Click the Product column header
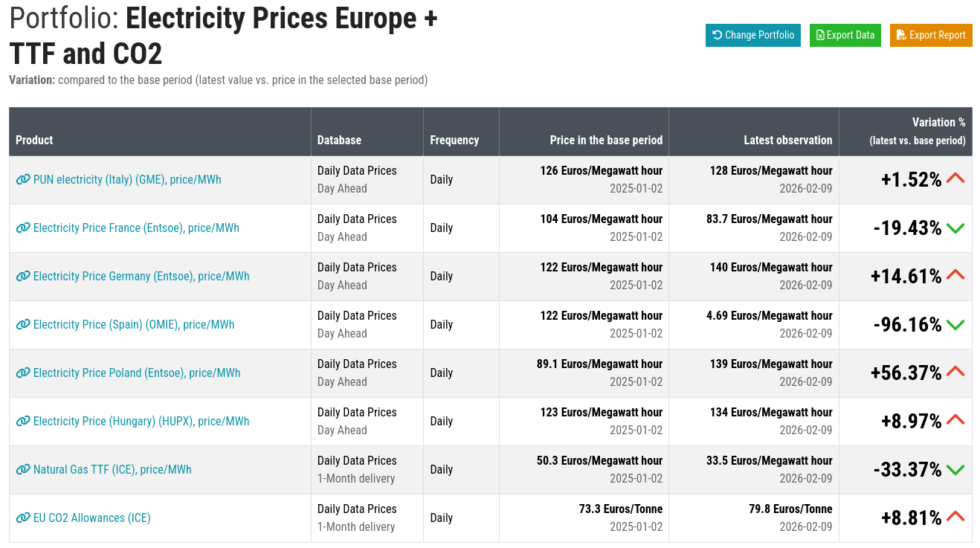 [x=34, y=140]
